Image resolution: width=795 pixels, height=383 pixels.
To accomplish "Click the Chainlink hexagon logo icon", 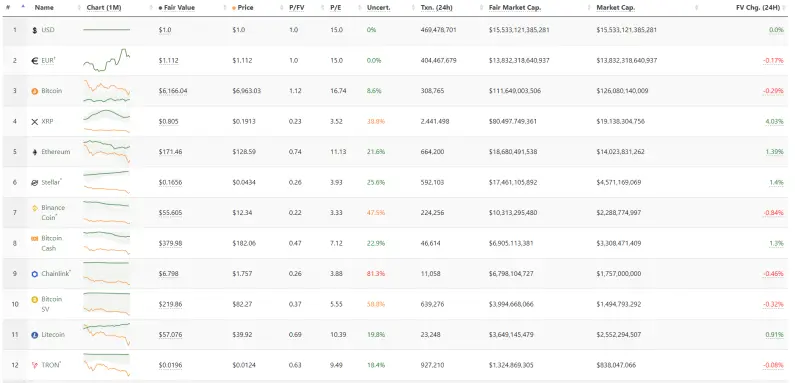I will click(x=34, y=274).
